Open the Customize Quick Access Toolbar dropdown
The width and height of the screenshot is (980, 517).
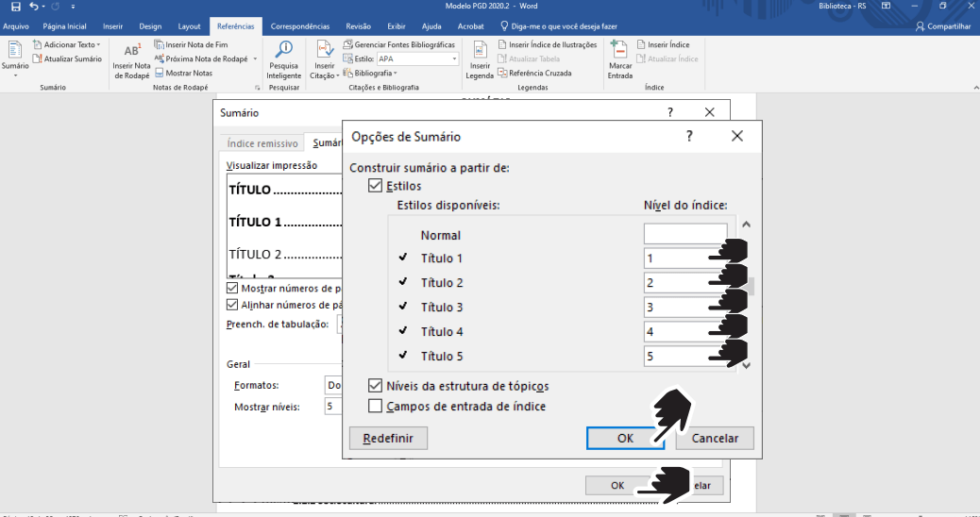tap(73, 7)
